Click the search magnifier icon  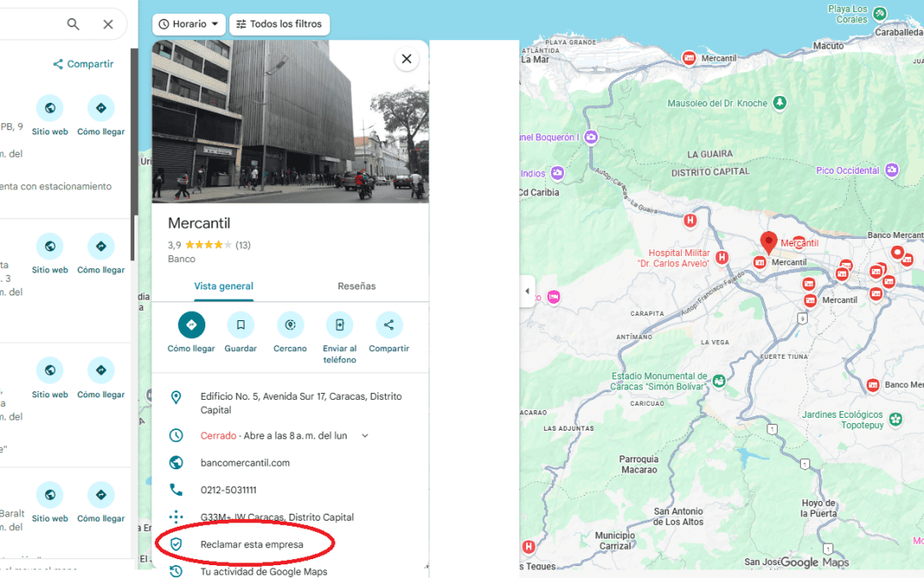tap(73, 24)
